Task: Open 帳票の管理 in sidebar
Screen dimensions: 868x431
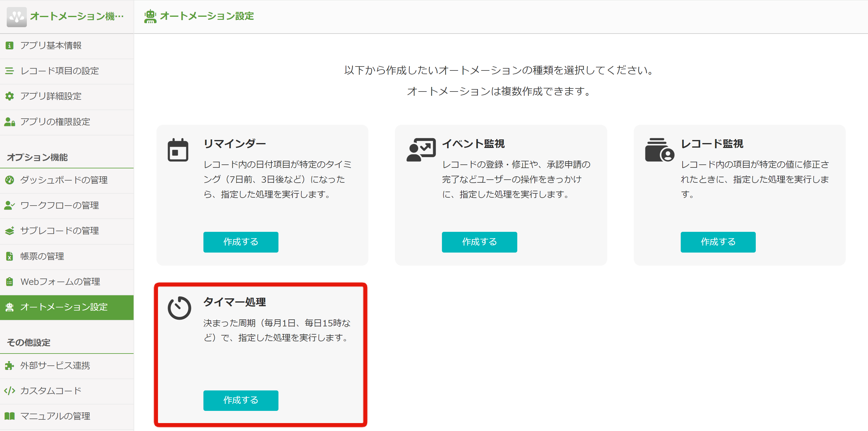Action: click(x=67, y=256)
